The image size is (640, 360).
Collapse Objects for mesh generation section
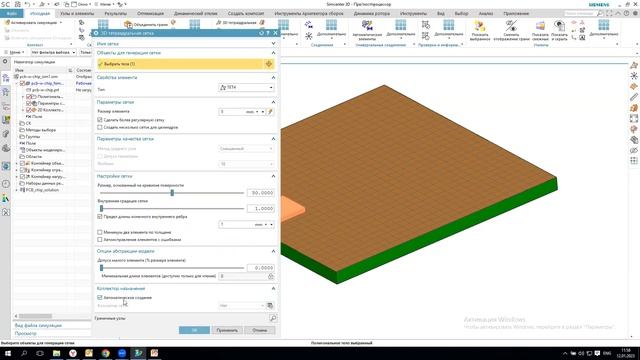coord(273,53)
